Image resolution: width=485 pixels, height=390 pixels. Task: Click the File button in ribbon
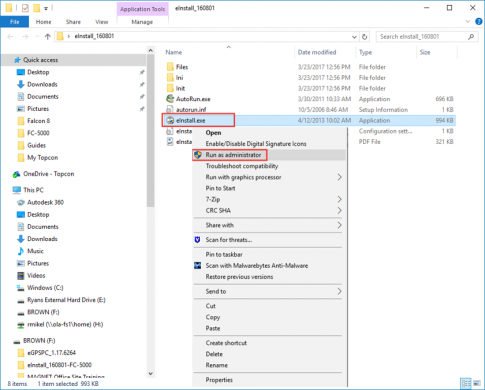15,22
